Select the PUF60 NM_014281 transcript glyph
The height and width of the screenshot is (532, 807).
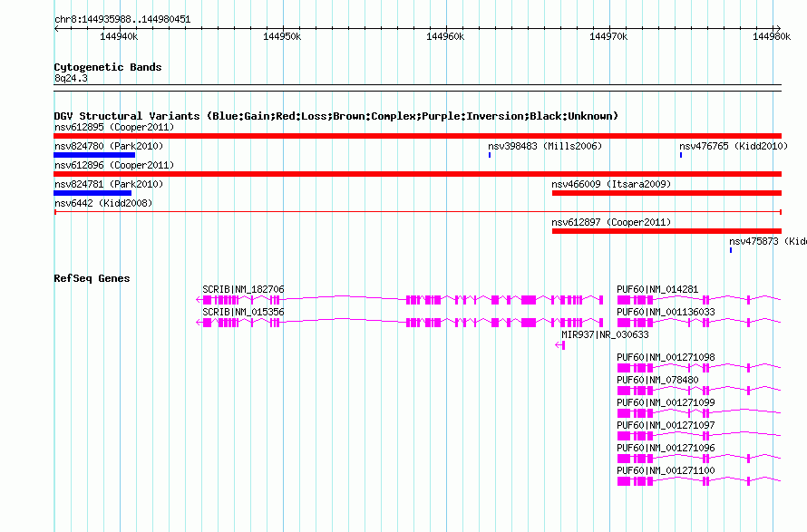pyautogui.click(x=699, y=300)
